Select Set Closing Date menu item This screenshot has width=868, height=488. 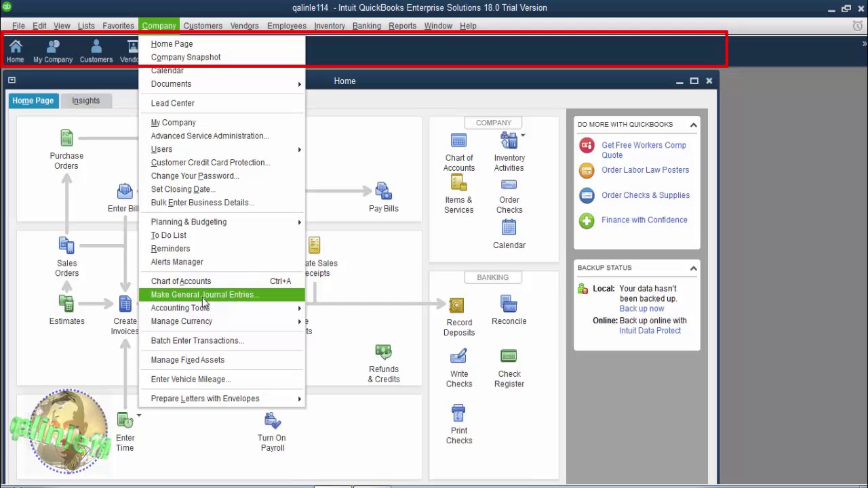coord(222,189)
